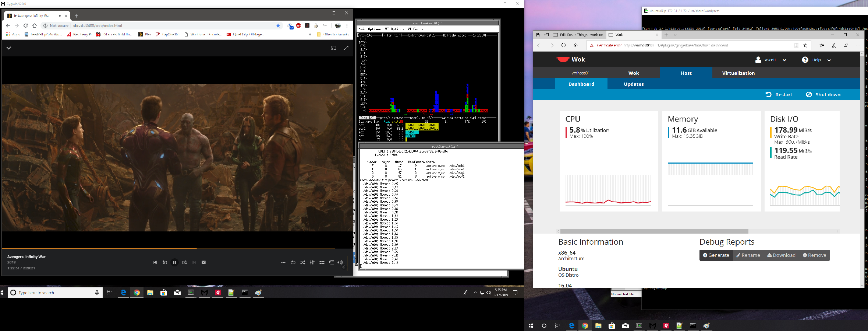Screen dimensions: 868x332
Task: Open Main Options menu in xterm
Action: click(370, 29)
